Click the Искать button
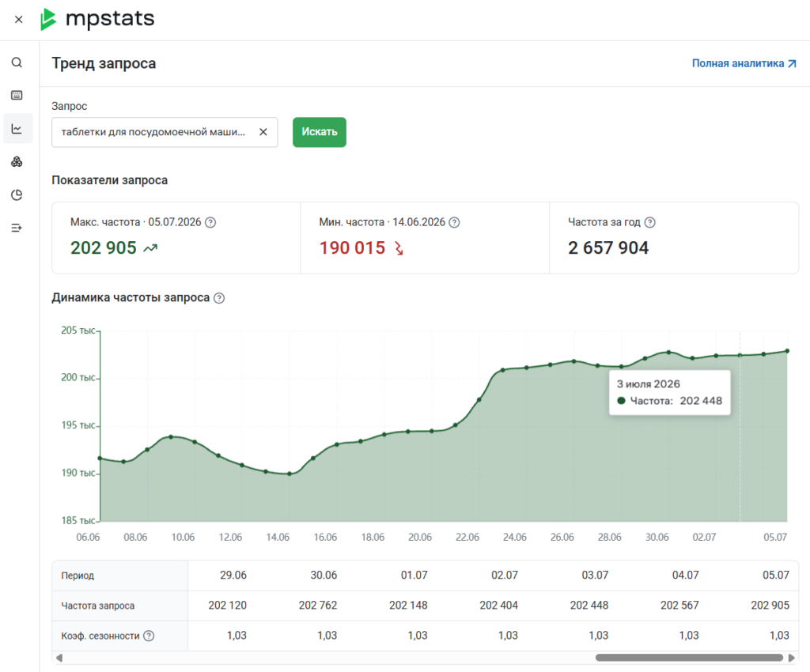Image resolution: width=810 pixels, height=672 pixels. click(320, 132)
